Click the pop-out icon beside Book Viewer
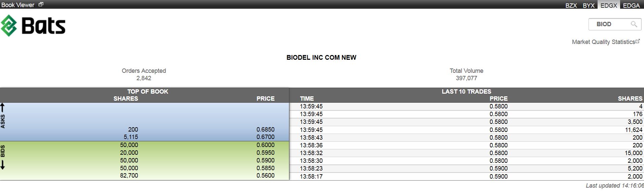The width and height of the screenshot is (644, 193). 41,4
